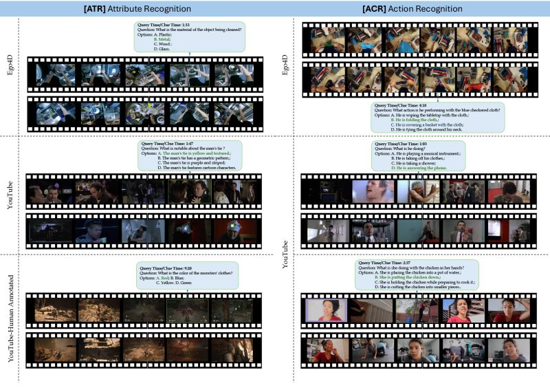The height and width of the screenshot is (392, 550).
Task: Pick option 'He is covering a basket with the cloth'
Action: (427, 124)
